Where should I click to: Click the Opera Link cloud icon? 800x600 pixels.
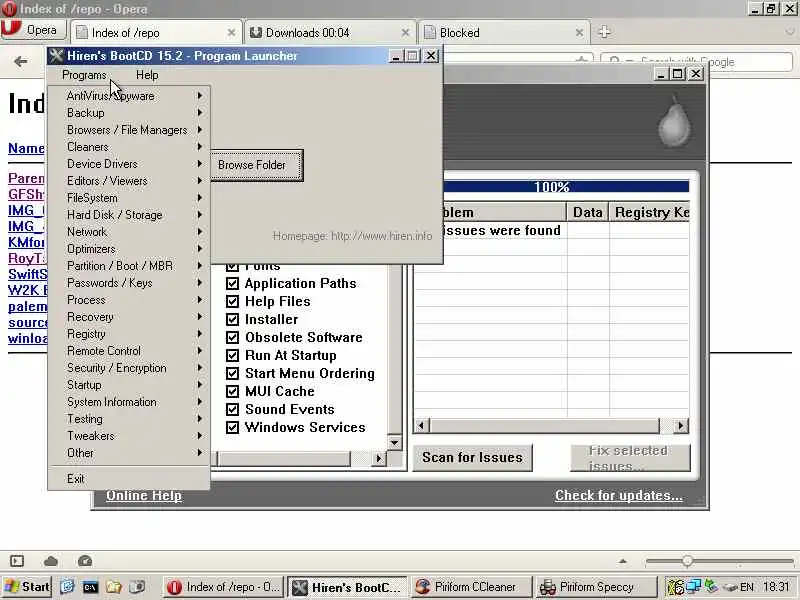click(x=51, y=561)
